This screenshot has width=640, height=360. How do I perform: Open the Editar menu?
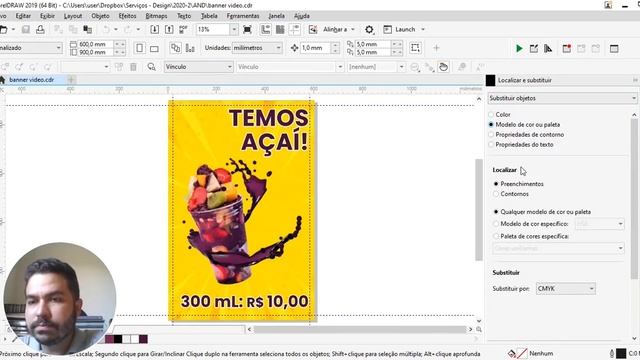pyautogui.click(x=23, y=16)
